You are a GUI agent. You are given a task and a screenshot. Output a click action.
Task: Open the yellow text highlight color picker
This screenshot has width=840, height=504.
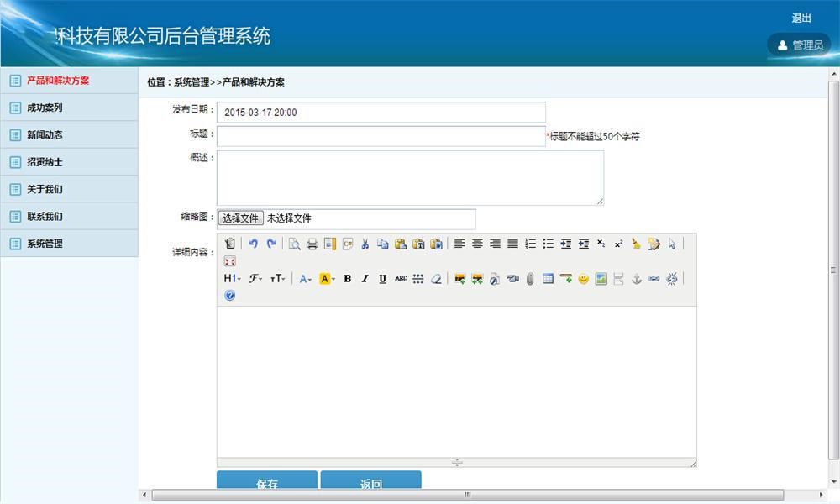tap(327, 279)
